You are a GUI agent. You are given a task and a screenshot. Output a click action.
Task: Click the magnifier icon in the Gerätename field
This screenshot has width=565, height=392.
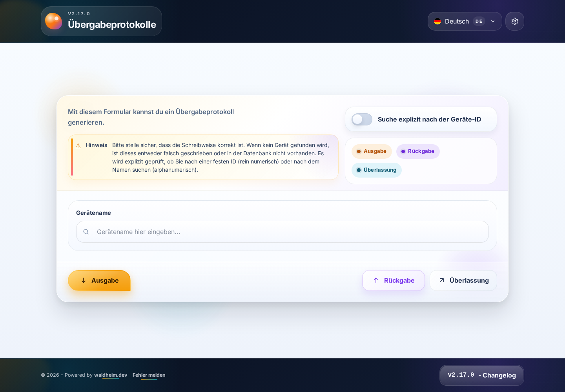pyautogui.click(x=86, y=232)
